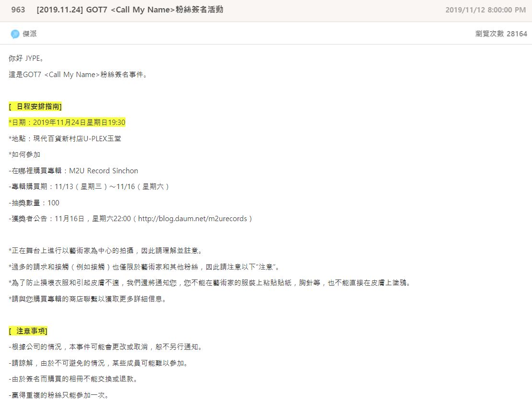The height and width of the screenshot is (403, 532).
Task: Click the line about 請與您購買專輯的商店聯繫
Action: [x=87, y=299]
